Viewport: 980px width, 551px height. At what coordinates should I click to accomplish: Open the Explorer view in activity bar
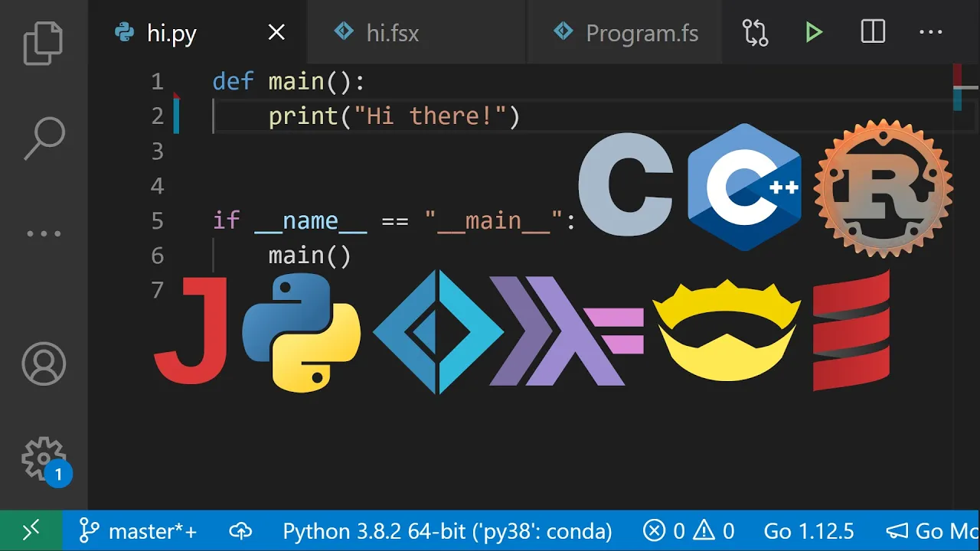(x=43, y=43)
